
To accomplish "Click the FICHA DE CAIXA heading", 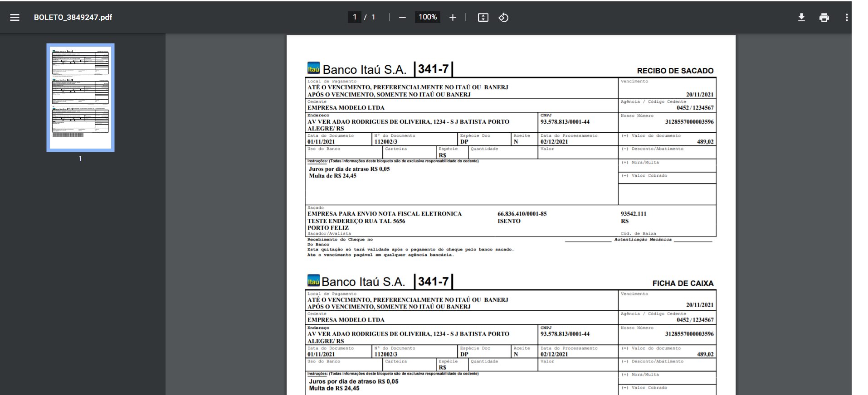I will (x=683, y=283).
